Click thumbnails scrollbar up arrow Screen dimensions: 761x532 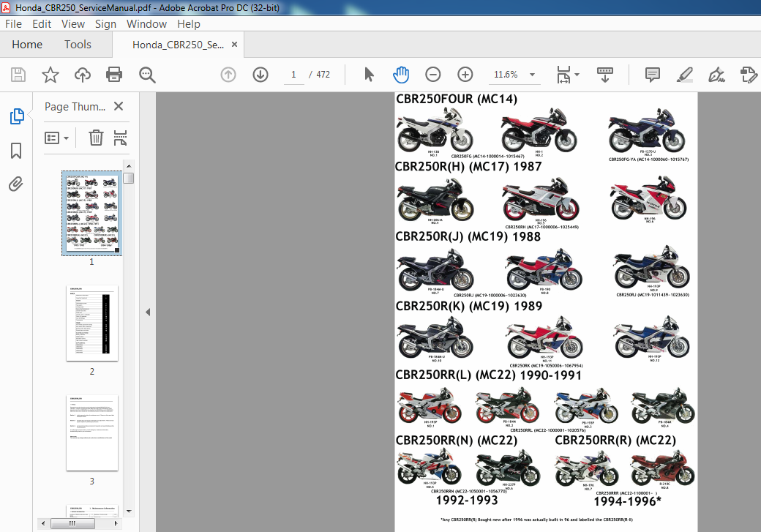coord(129,166)
